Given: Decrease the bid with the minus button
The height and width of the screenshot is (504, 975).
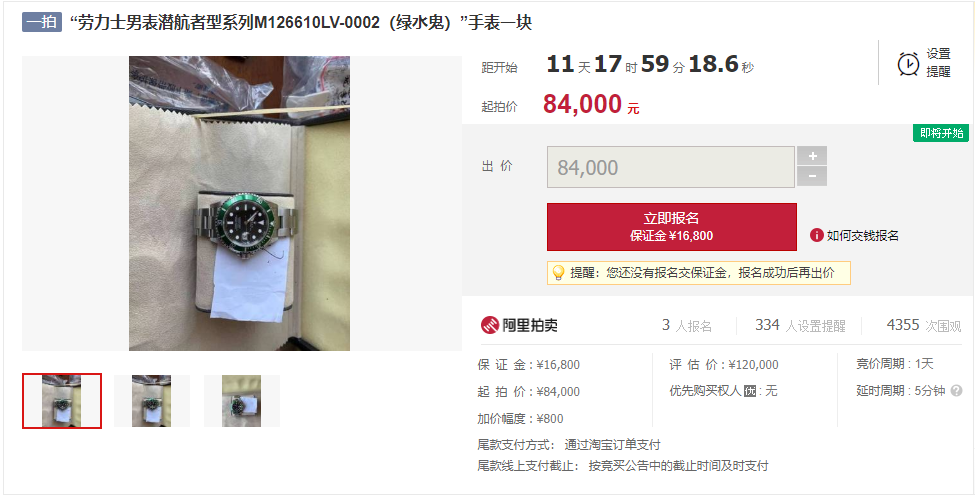Looking at the screenshot, I should pos(812,176).
